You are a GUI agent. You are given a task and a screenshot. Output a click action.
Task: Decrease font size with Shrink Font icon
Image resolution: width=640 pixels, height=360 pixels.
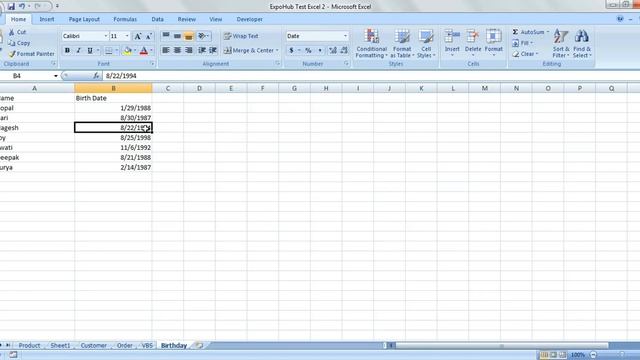[x=149, y=36]
